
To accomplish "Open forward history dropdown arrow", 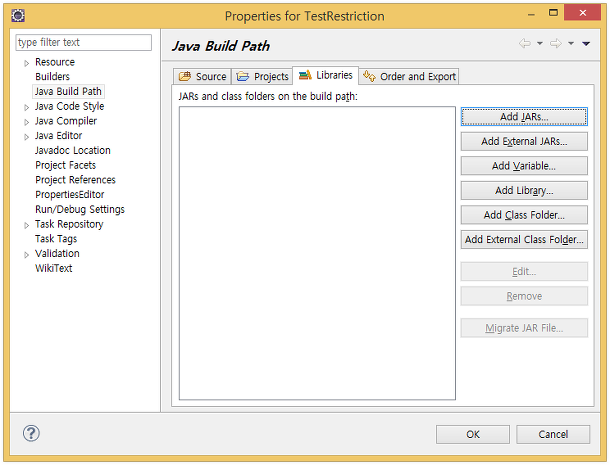I will pos(571,43).
